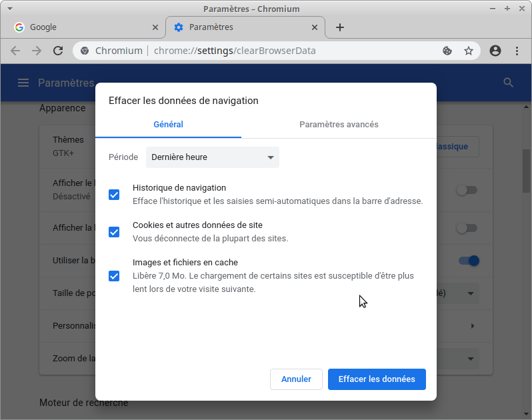Select the Général tab
This screenshot has height=420, width=532.
click(x=168, y=125)
